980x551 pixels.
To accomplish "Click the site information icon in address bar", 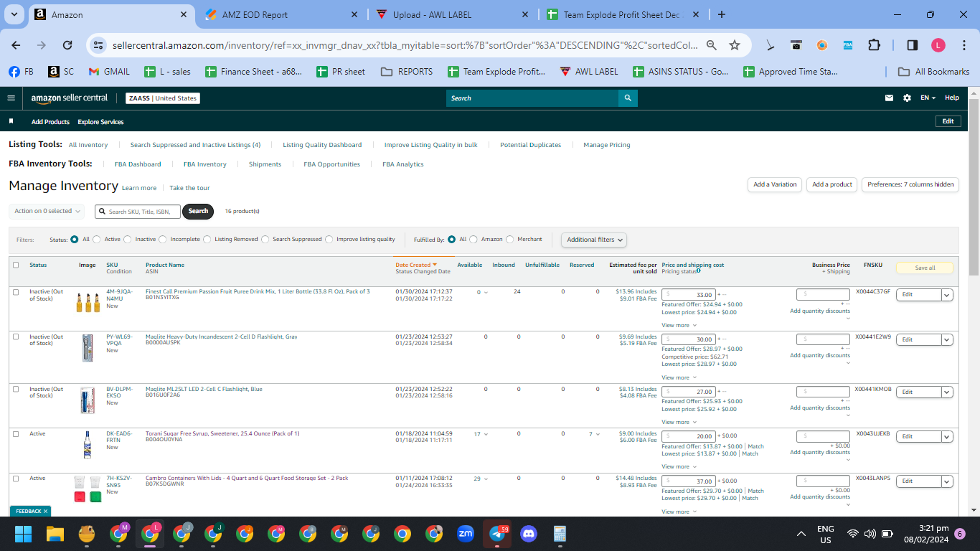I will pos(99,45).
